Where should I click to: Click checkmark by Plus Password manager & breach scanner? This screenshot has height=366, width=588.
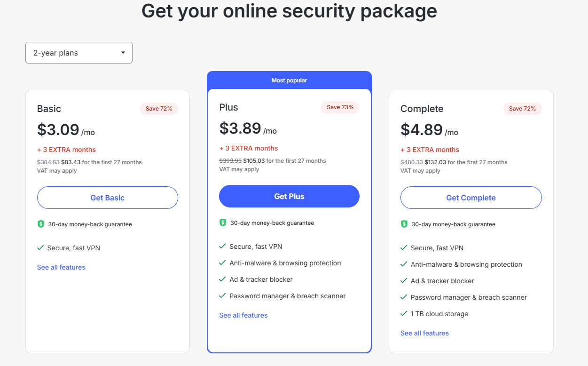point(222,295)
